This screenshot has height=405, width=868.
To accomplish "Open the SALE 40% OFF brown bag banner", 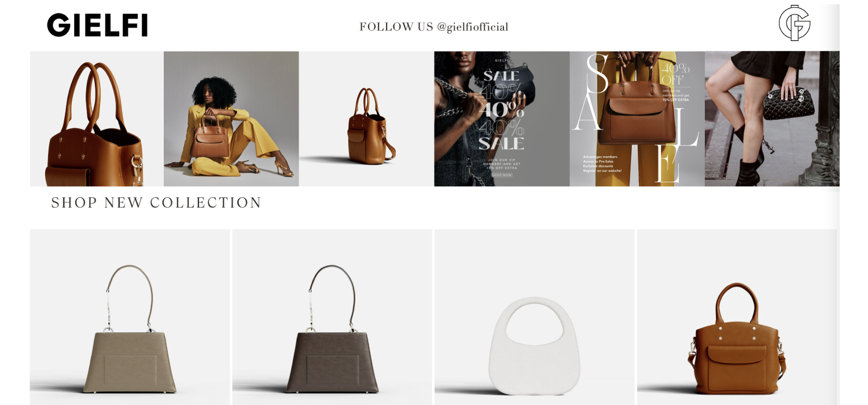I will click(x=637, y=119).
